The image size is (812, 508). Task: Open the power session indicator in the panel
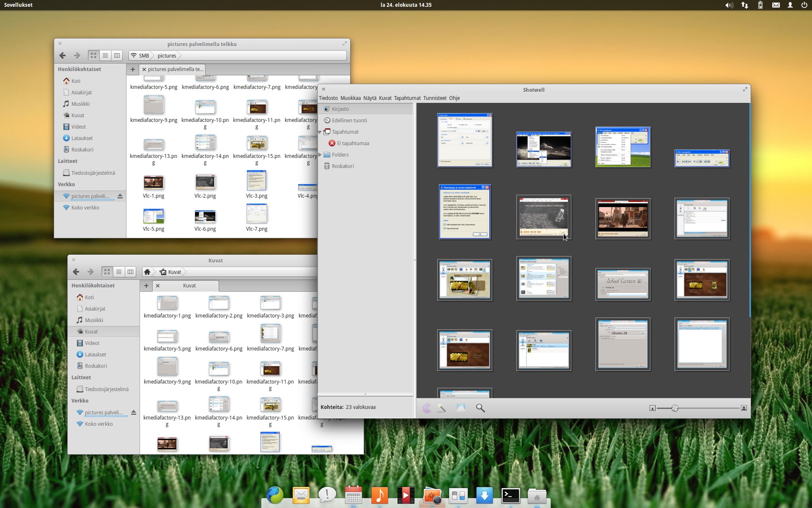804,5
